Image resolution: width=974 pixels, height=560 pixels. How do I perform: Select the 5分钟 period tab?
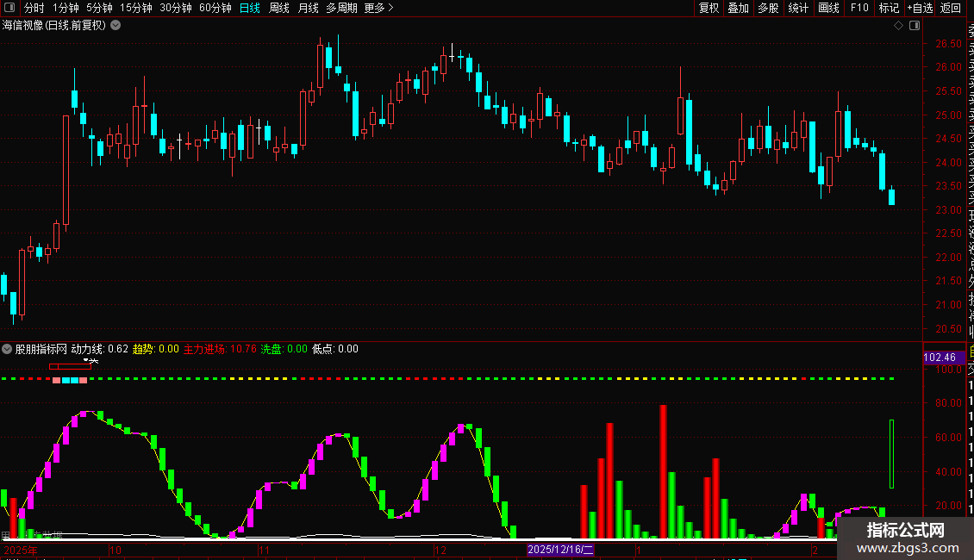click(99, 8)
